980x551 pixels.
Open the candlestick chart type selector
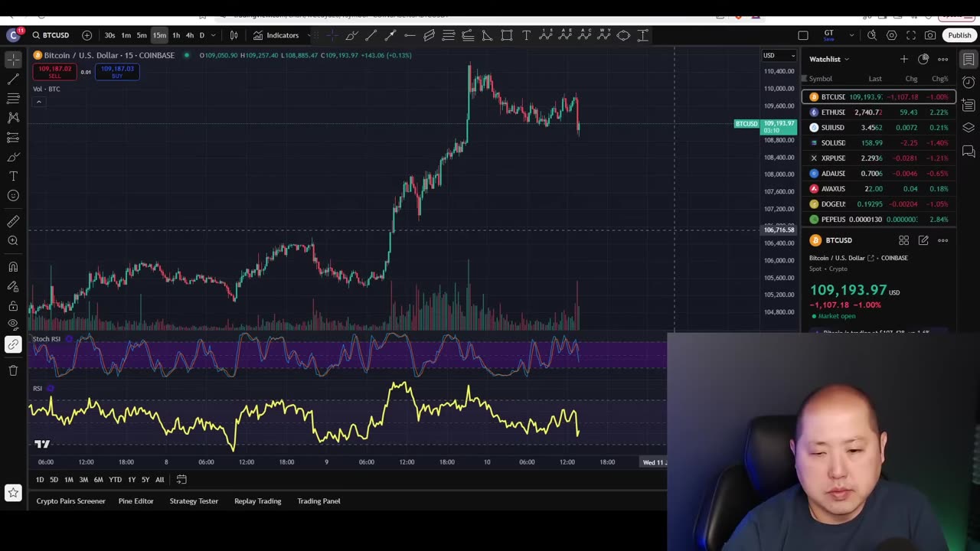tap(234, 35)
